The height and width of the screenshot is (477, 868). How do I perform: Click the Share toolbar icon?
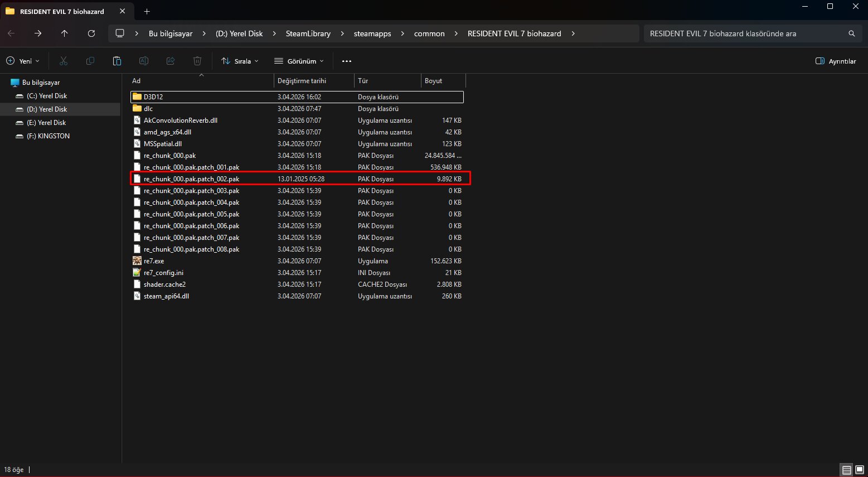171,61
